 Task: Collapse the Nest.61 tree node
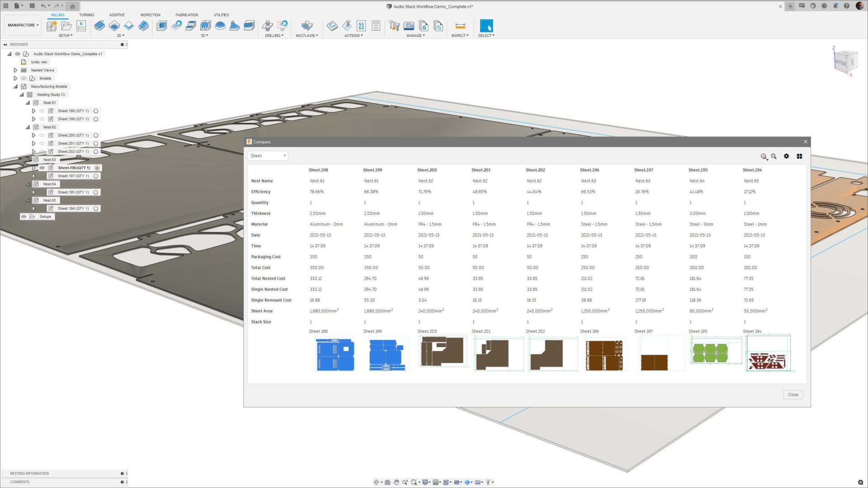coord(28,103)
